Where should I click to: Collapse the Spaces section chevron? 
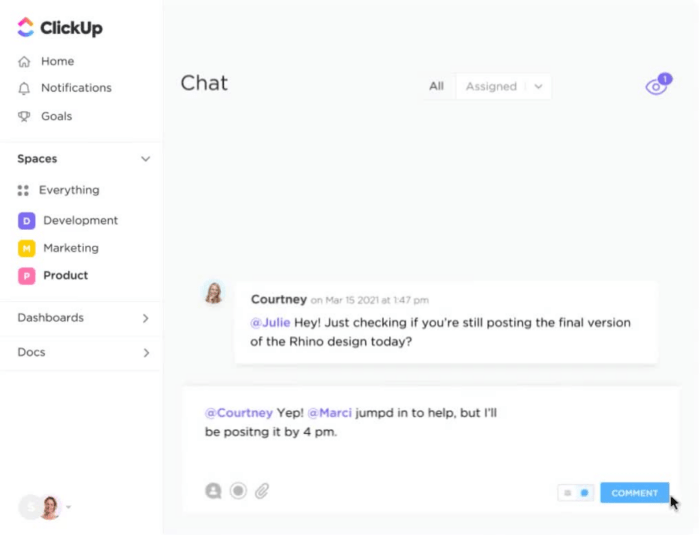click(146, 159)
